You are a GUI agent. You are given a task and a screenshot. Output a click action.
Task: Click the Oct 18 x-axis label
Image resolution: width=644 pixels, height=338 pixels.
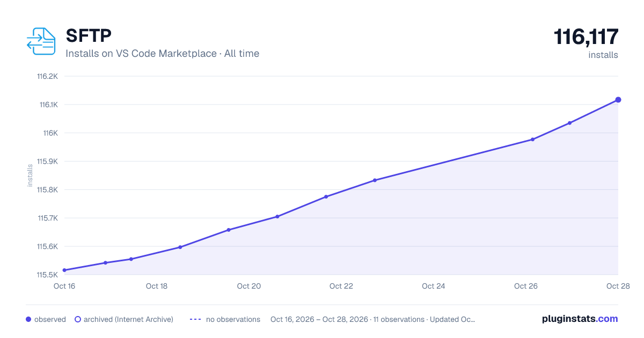pos(157,286)
